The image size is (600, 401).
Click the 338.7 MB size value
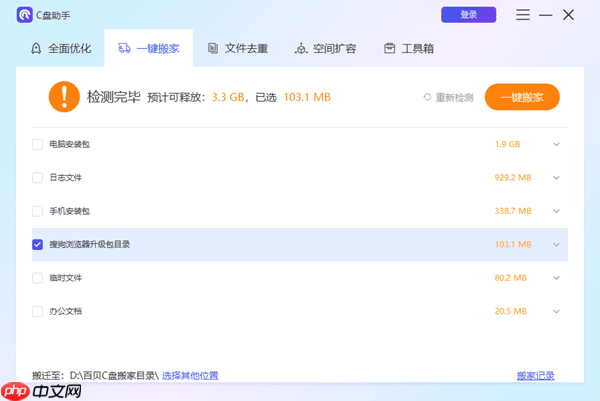pos(513,211)
